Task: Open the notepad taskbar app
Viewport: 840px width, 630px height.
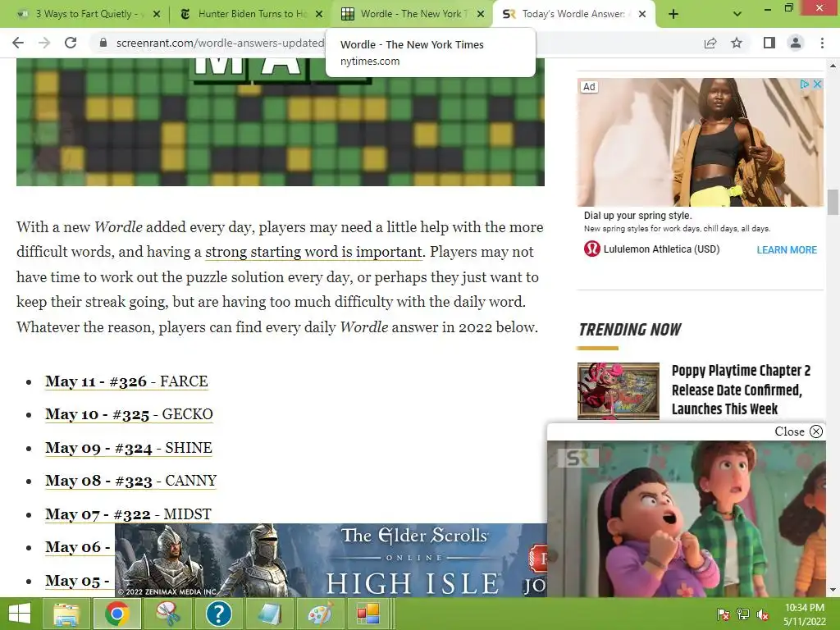Action: coord(269,614)
